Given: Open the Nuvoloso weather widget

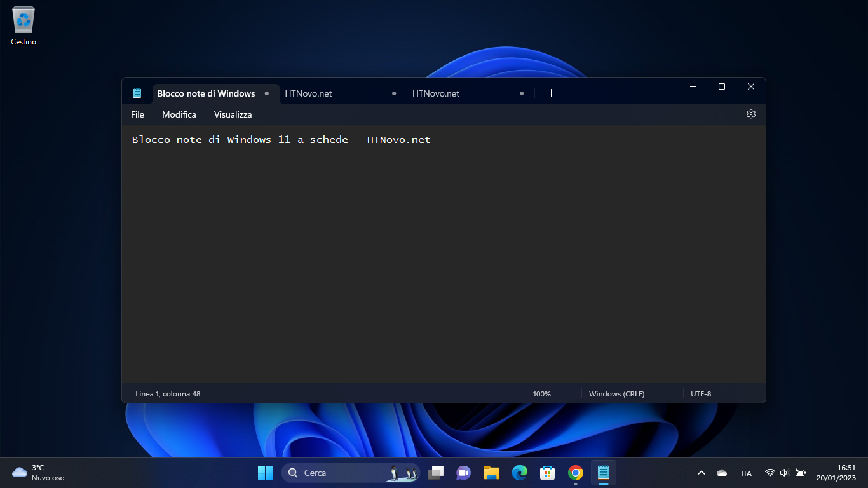Looking at the screenshot, I should pyautogui.click(x=38, y=473).
